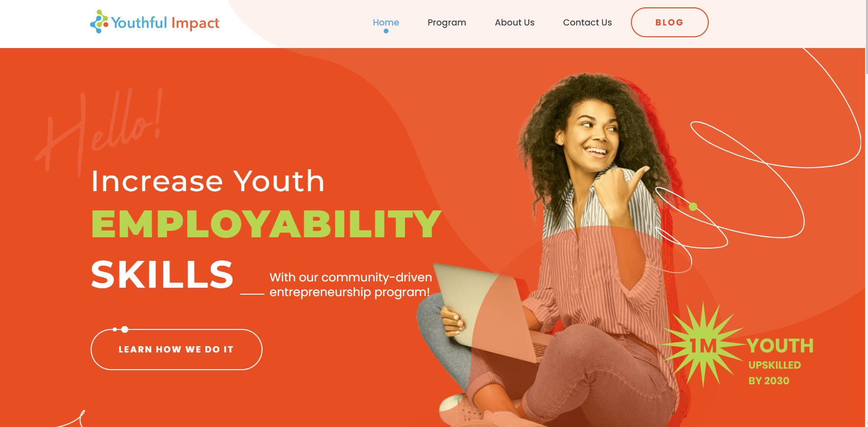Screen dimensions: 868x427
Task: Click the YOUTH upskilled by 2030 text
Action: (x=781, y=361)
